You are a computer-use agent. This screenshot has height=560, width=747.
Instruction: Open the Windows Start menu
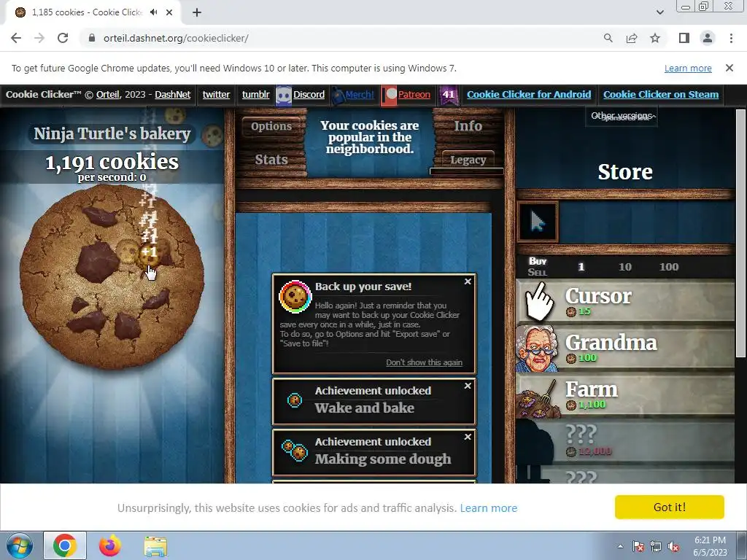[x=19, y=546]
